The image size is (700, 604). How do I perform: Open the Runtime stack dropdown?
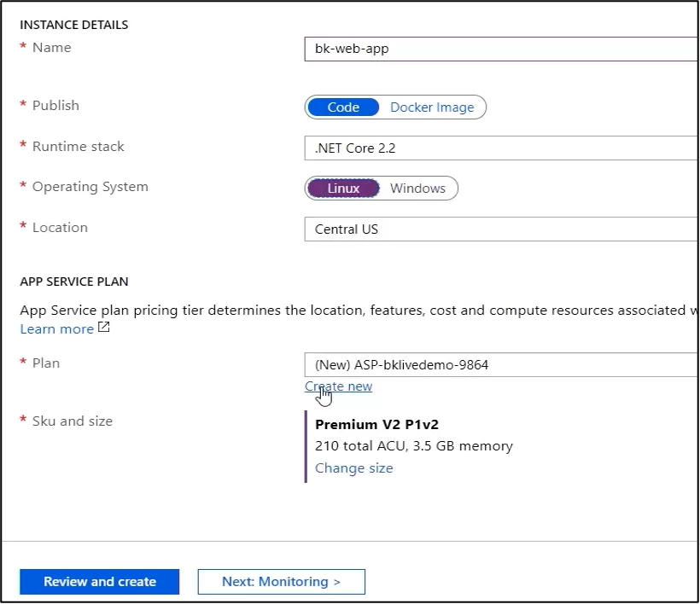502,148
